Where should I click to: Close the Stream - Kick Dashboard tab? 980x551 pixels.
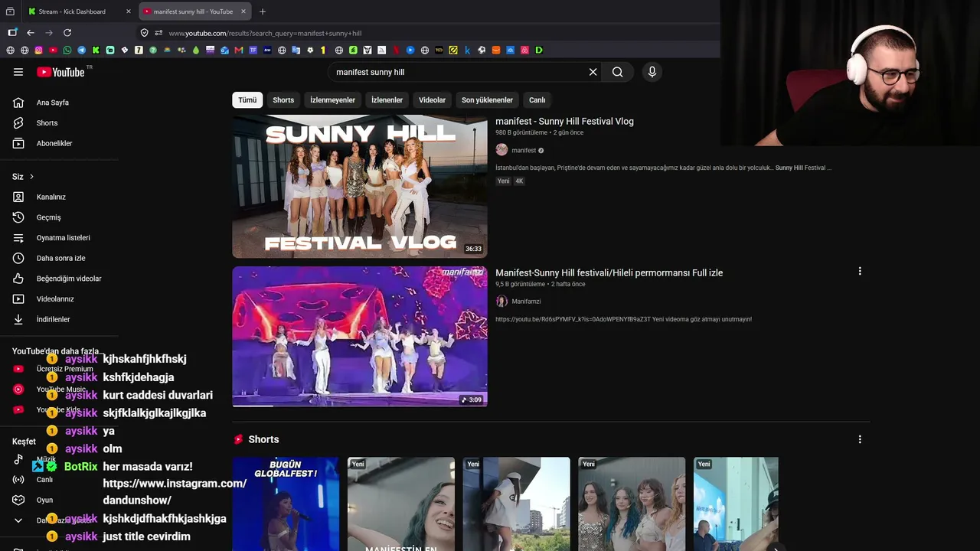[x=128, y=11]
